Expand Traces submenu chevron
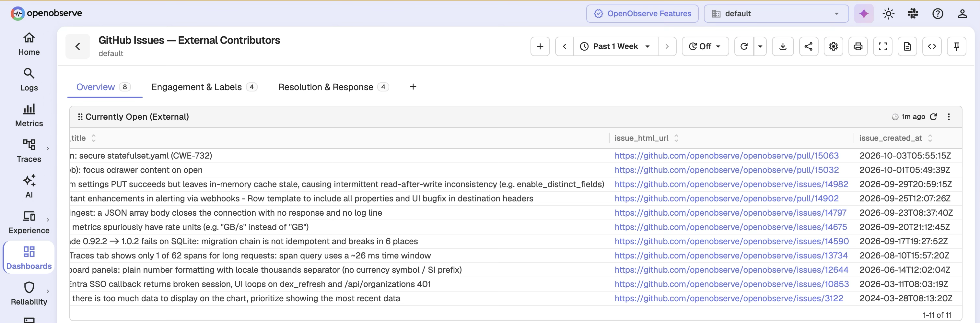This screenshot has height=323, width=980. point(48,148)
